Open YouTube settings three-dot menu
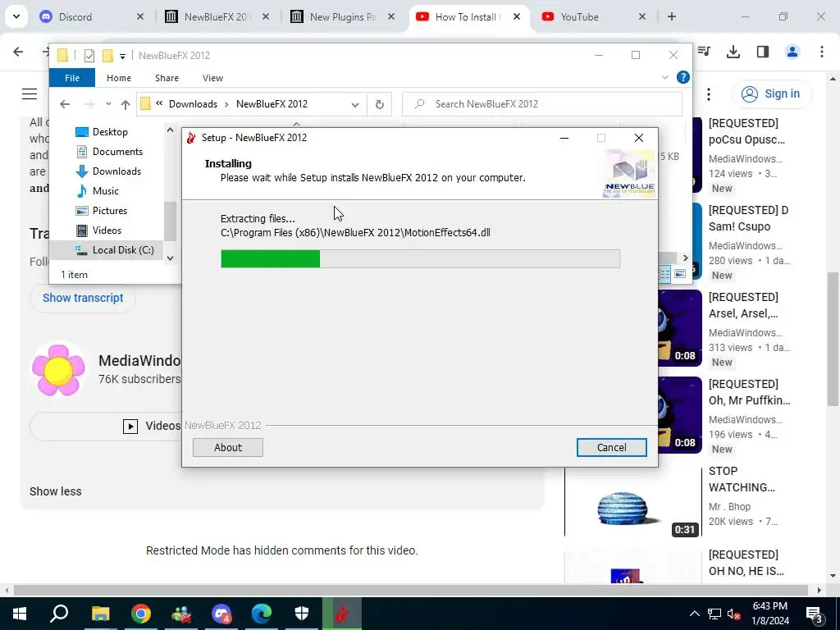This screenshot has width=840, height=630. (709, 94)
